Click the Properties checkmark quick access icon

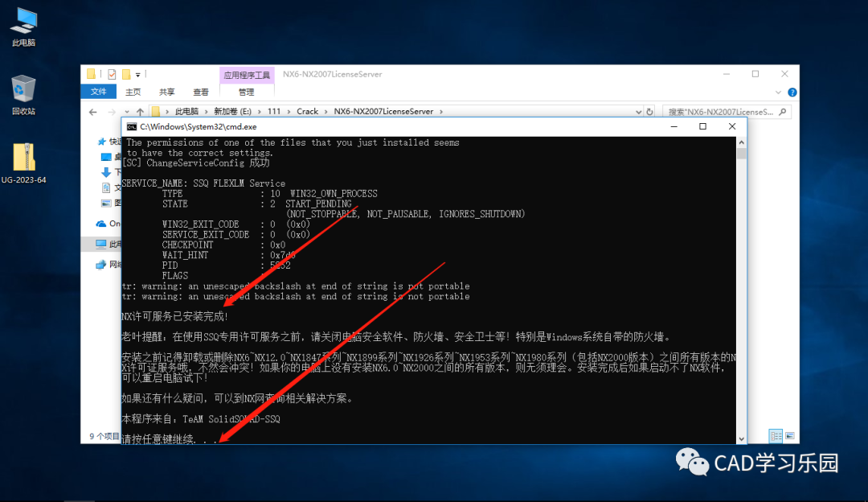pos(112,74)
